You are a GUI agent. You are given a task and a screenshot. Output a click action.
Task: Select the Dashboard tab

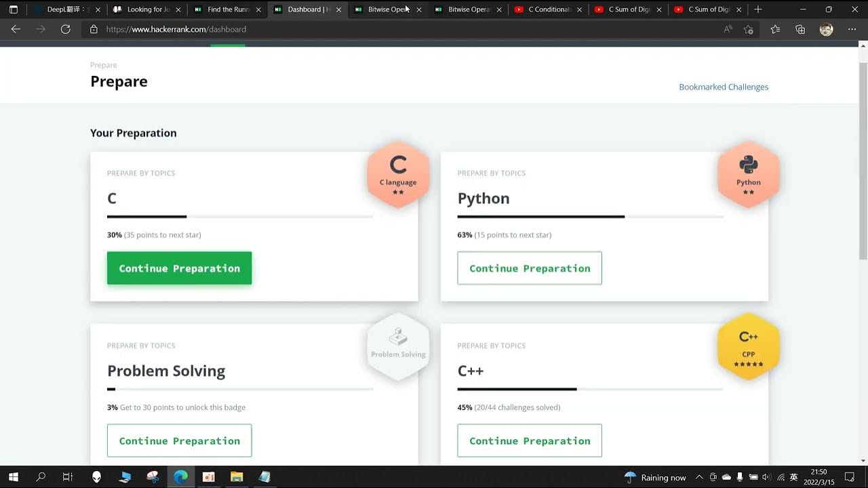[308, 9]
